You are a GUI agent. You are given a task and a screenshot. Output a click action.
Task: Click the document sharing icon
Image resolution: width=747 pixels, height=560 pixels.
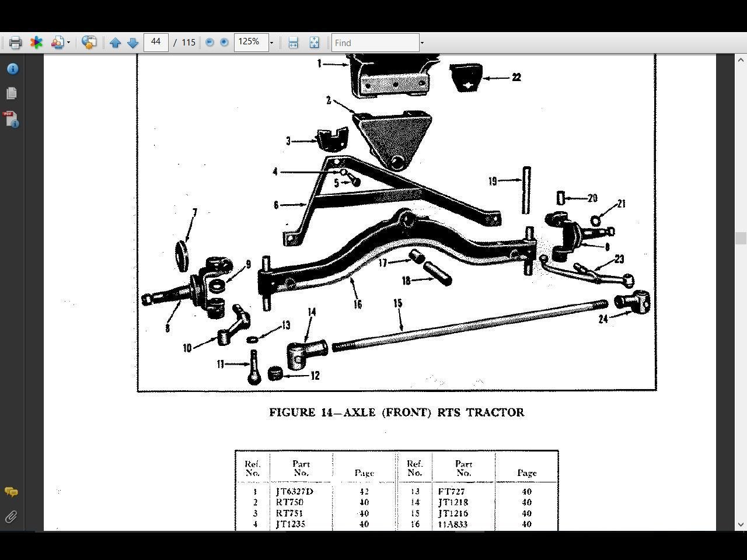[57, 42]
